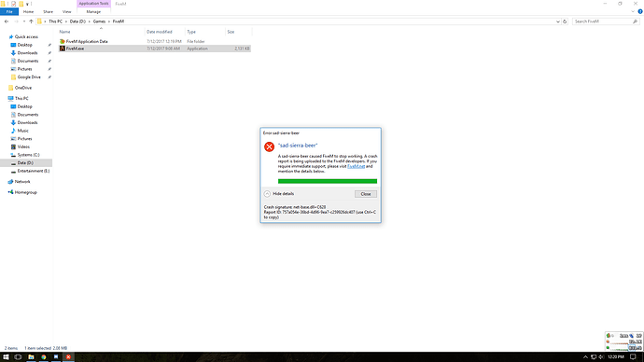
Task: Sort files by Date modified column
Action: pyautogui.click(x=160, y=32)
